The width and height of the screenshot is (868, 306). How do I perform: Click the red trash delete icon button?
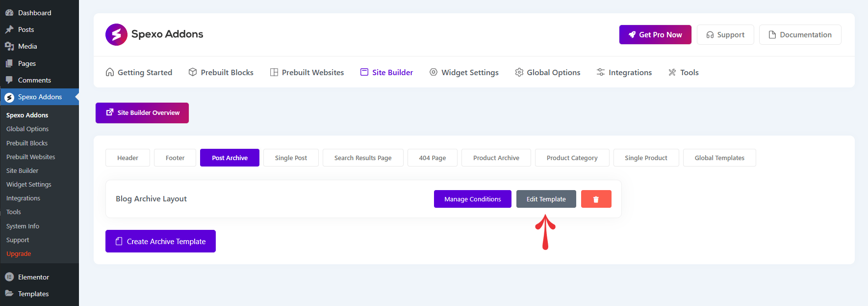(x=596, y=199)
